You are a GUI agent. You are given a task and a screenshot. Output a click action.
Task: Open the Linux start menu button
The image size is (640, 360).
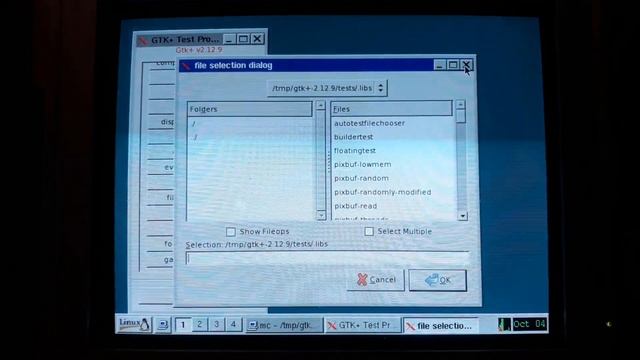pos(134,324)
